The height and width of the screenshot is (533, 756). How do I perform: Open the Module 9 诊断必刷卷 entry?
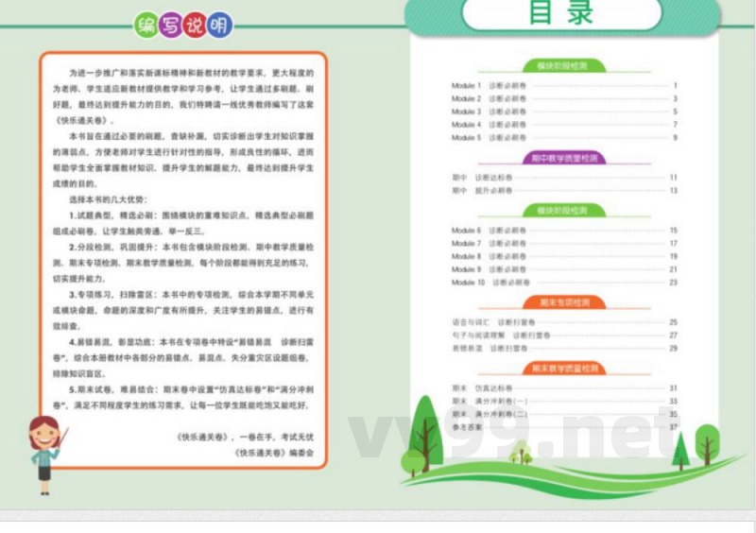(x=564, y=269)
